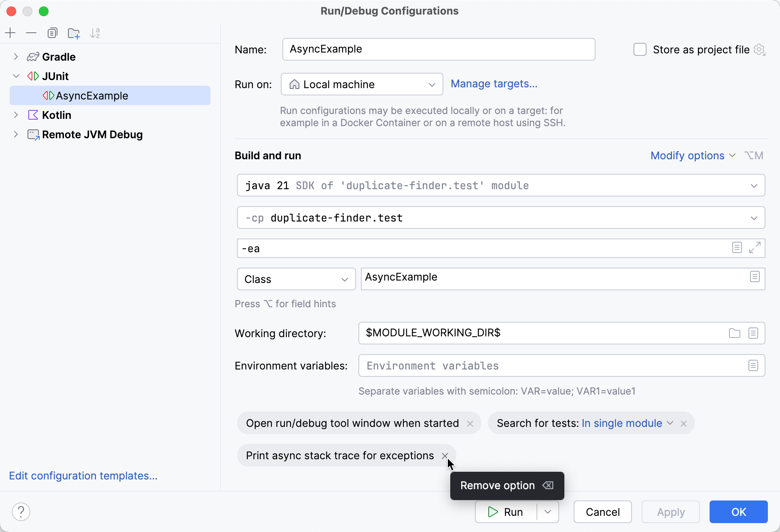The width and height of the screenshot is (780, 532).
Task: Sort configurations alphabetically
Action: [95, 33]
